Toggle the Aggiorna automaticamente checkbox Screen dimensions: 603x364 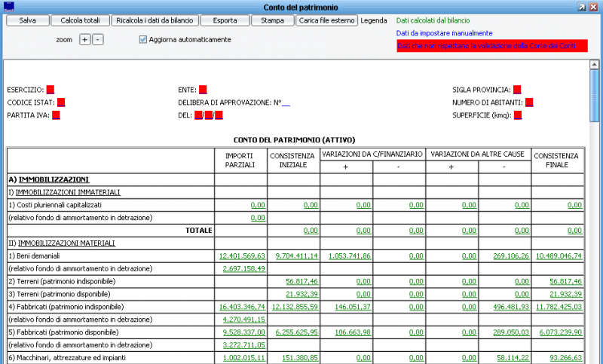tap(143, 39)
